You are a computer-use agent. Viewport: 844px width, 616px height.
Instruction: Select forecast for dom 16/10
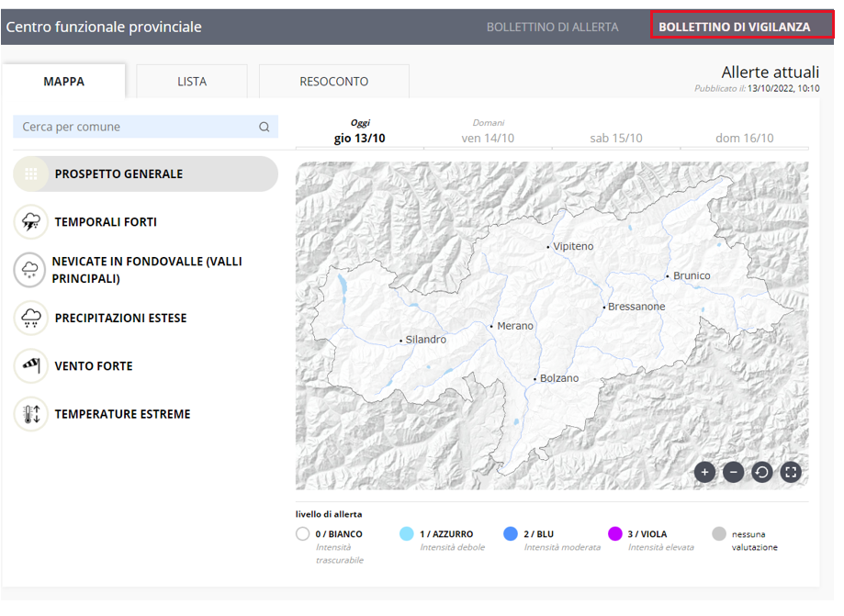pyautogui.click(x=744, y=138)
